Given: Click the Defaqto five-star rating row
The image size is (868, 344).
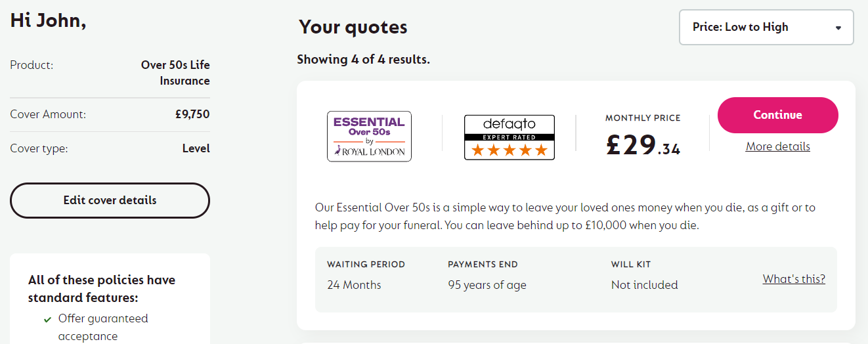Looking at the screenshot, I should coord(510,150).
